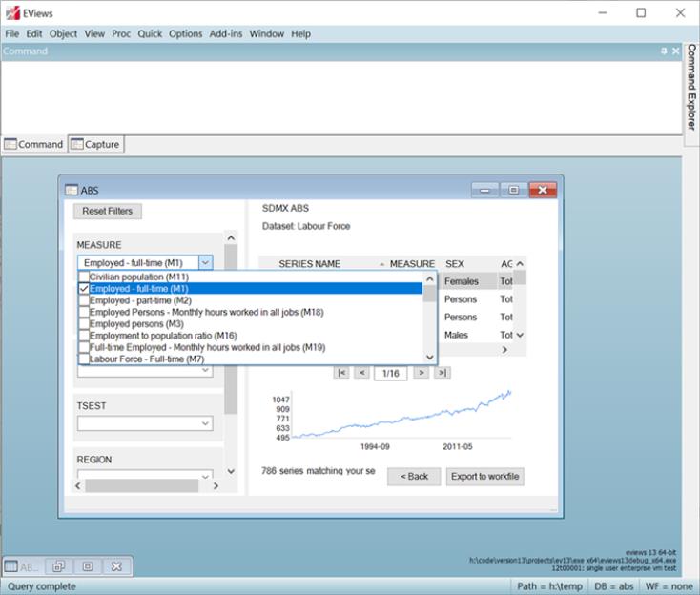Image resolution: width=700 pixels, height=595 pixels.
Task: Open the TSEST dropdown
Action: click(205, 423)
